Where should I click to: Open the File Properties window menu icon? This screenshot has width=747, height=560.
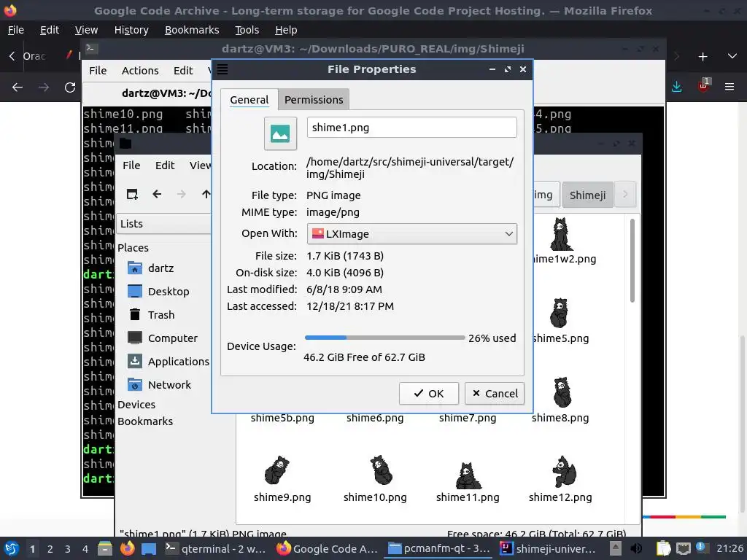point(222,69)
